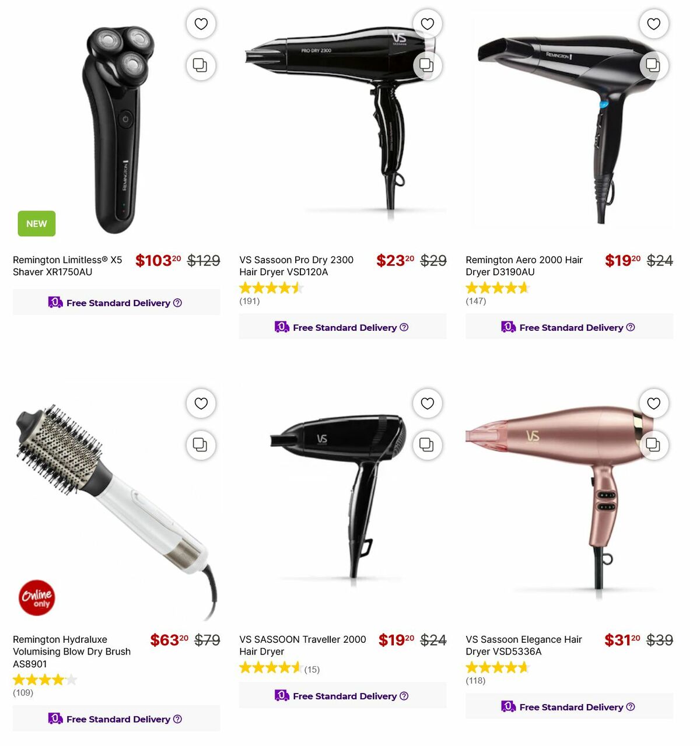Image resolution: width=700 pixels, height=746 pixels.
Task: Wishlist the Remington Hydraluxe Blow Dry Brush
Action: 201,403
